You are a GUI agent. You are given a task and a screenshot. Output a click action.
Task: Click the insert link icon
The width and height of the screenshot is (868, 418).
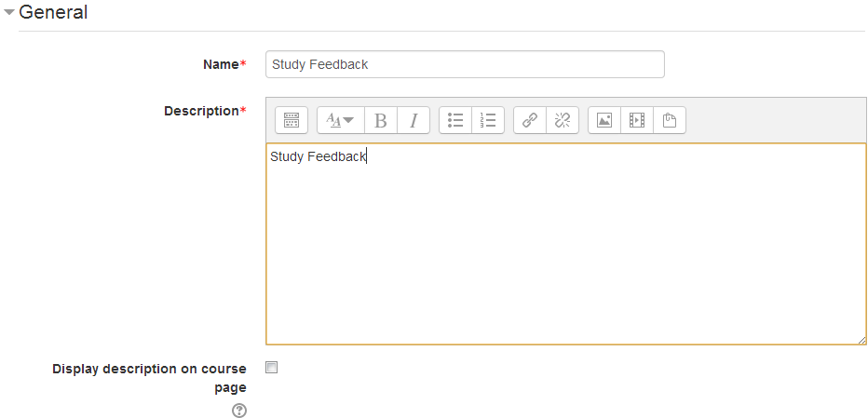coord(530,120)
